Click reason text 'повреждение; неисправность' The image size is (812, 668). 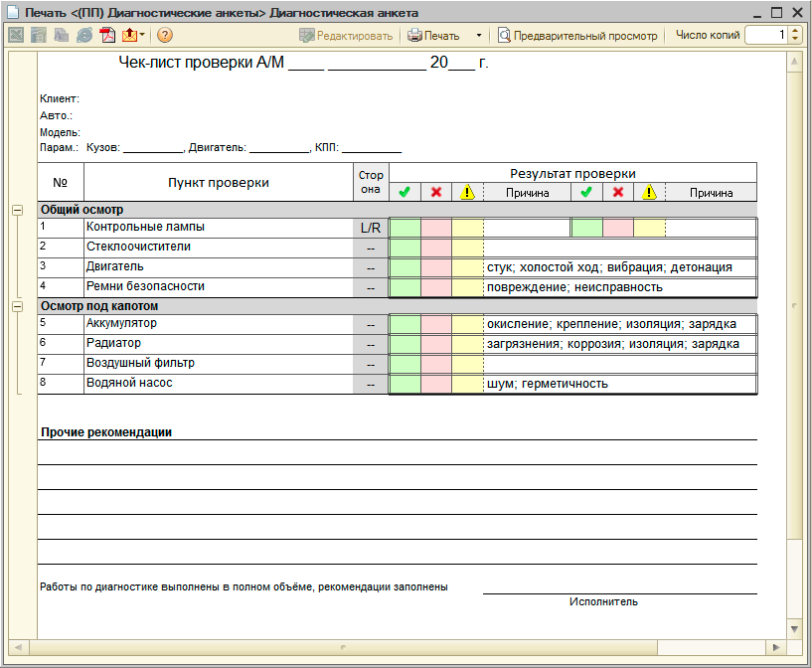pos(574,287)
